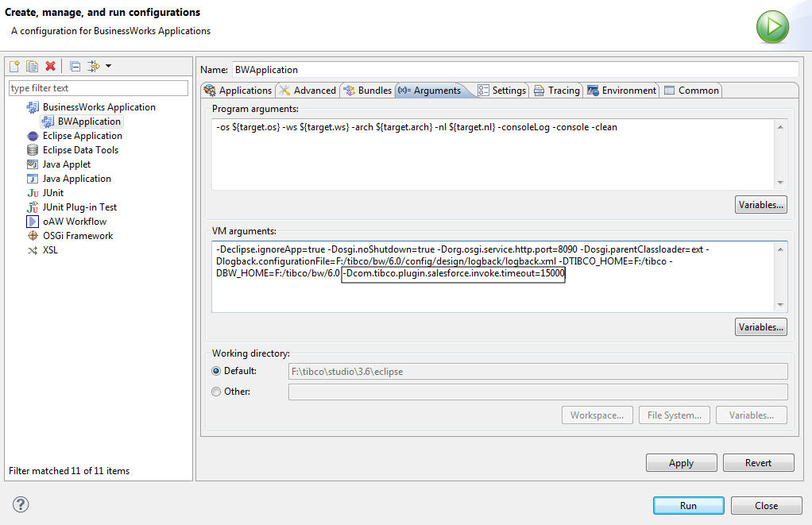Select the JUnit Plug-in Test item
This screenshot has width=812, height=525.
(79, 207)
